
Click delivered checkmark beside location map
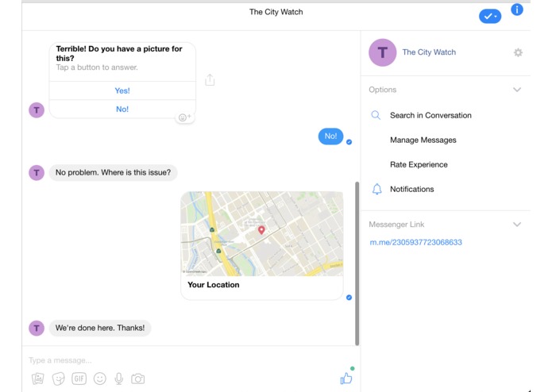click(349, 298)
